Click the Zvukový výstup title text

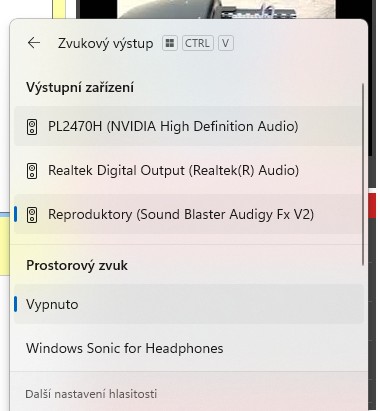coord(105,44)
